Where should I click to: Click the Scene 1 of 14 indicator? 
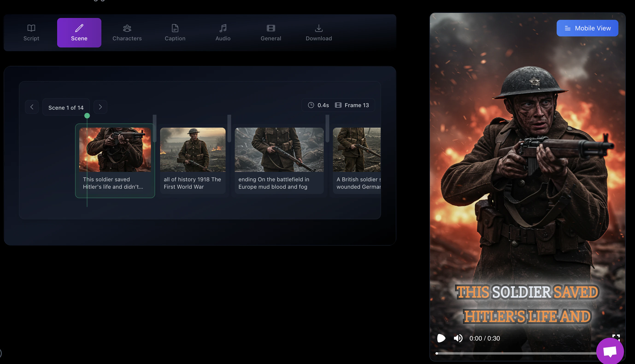[66, 107]
